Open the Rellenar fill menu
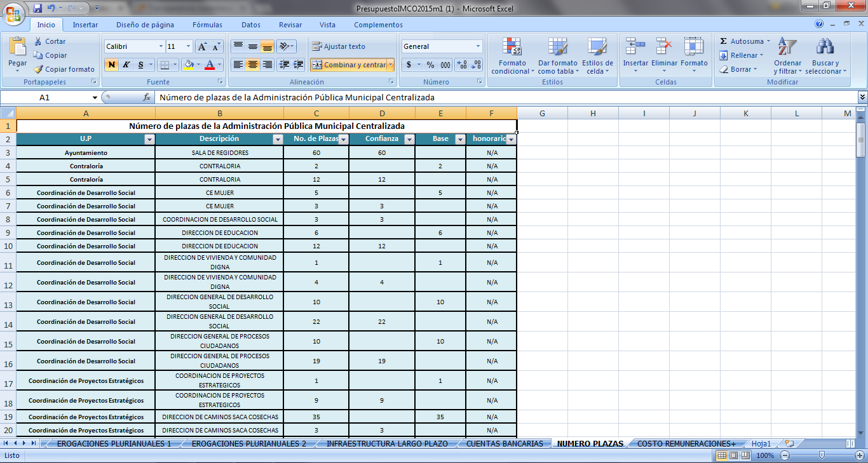Viewport: 868px width, 463px height. coord(742,55)
